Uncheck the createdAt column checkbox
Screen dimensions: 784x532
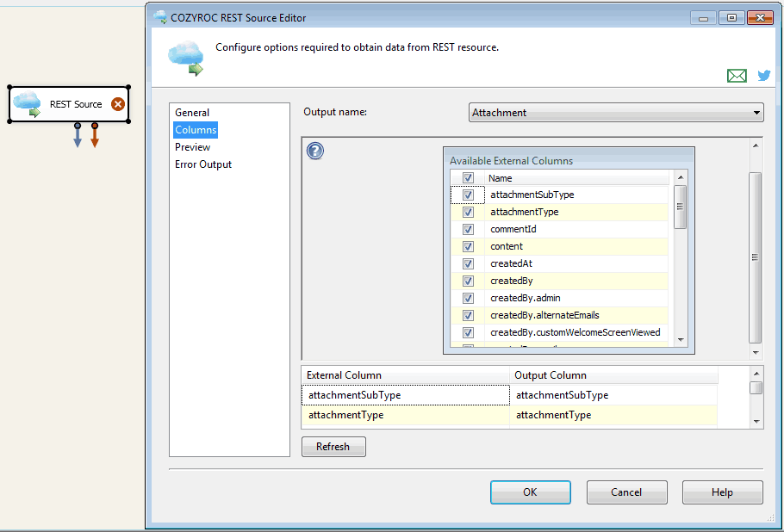[x=468, y=263]
